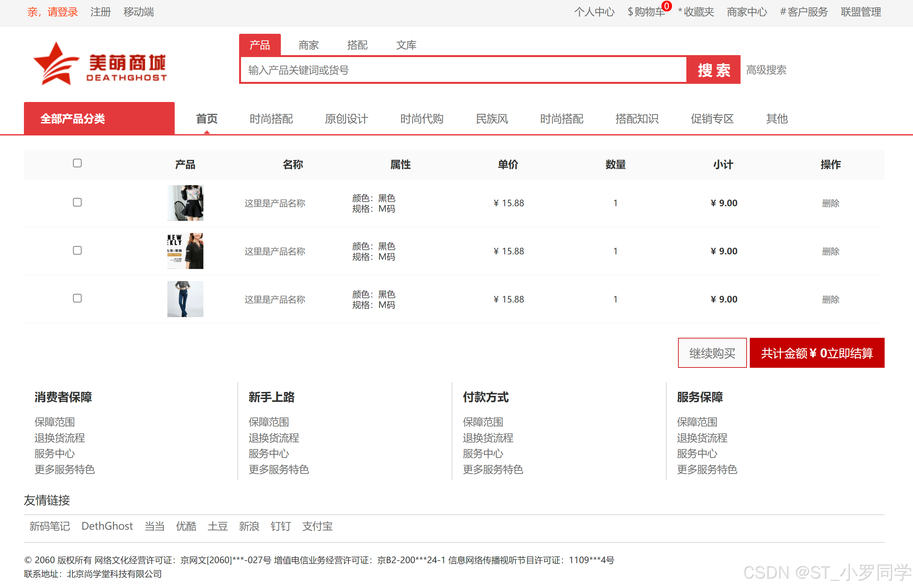913x588 pixels.
Task: Click the blue jeans product thumbnail
Action: pos(185,299)
